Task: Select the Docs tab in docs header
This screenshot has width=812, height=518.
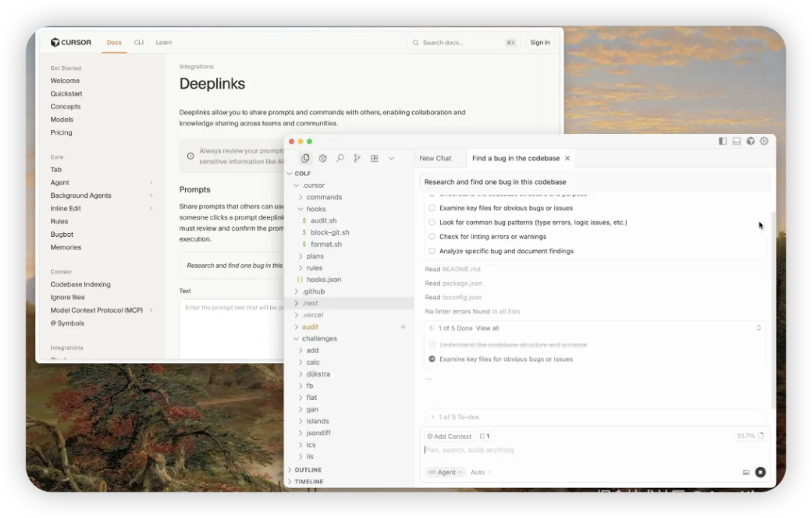Action: [114, 42]
